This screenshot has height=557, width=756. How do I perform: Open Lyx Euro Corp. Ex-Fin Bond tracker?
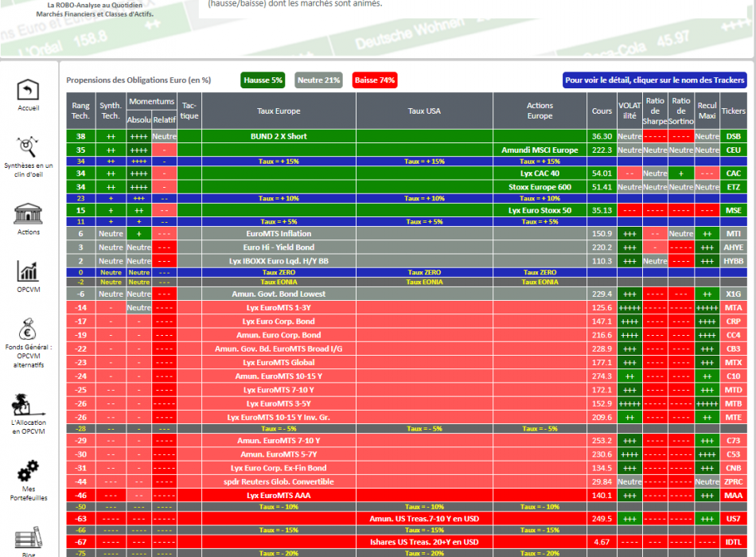pyautogui.click(x=279, y=468)
